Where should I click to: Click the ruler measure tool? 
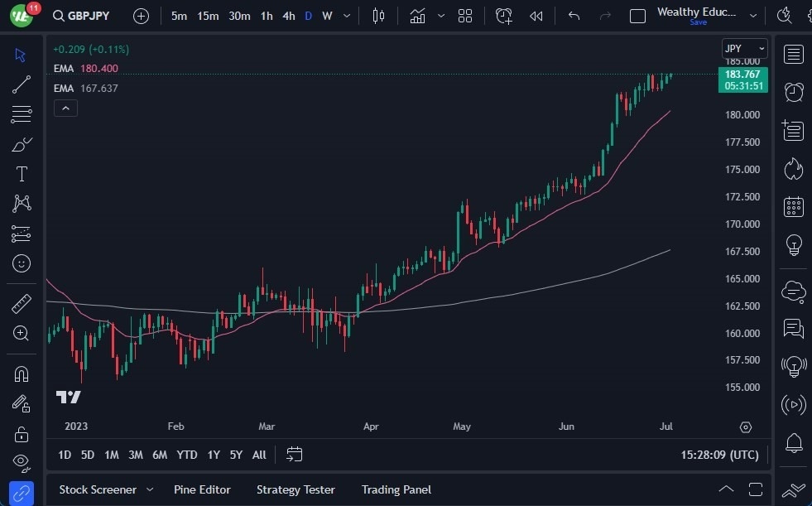click(x=22, y=303)
